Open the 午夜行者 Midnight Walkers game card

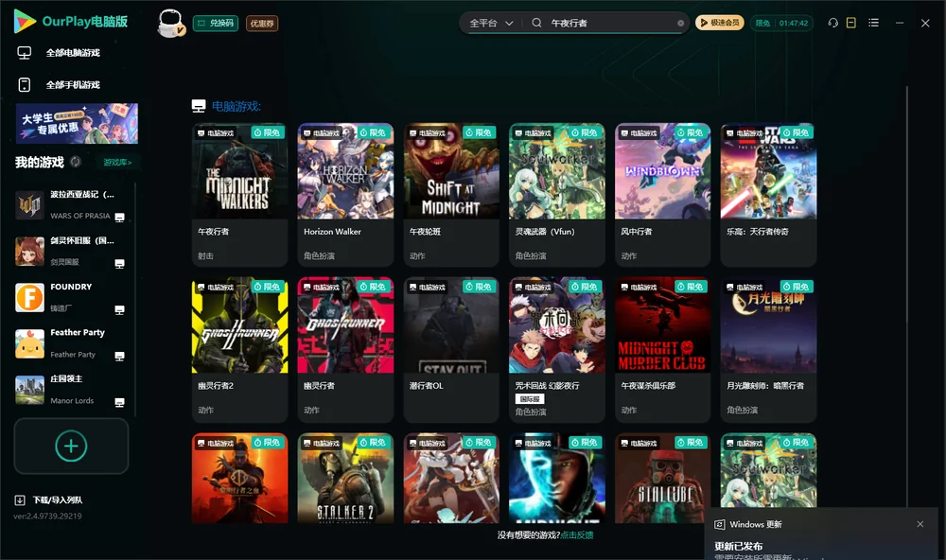239,194
